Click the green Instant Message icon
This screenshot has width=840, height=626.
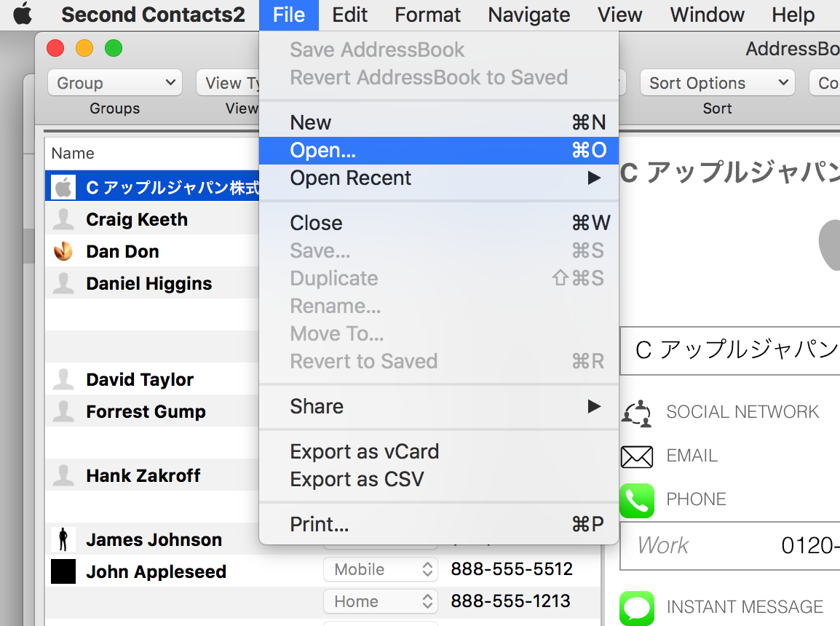[x=637, y=609]
